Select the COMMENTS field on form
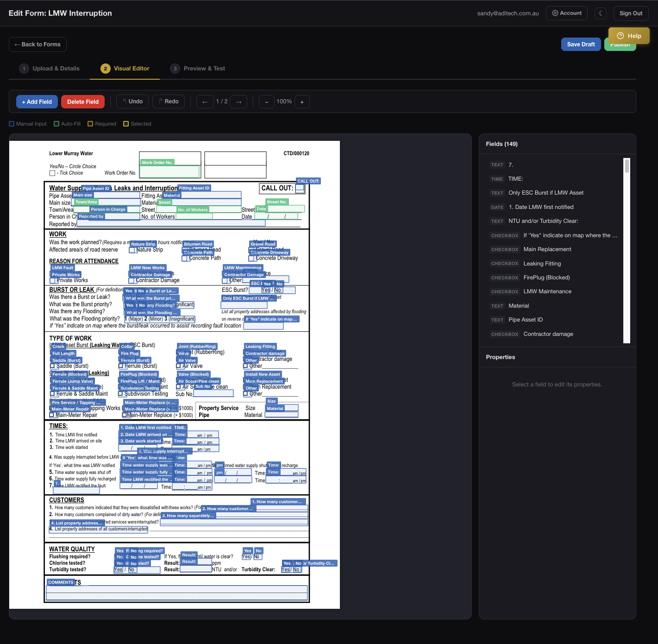The image size is (658, 644). click(177, 593)
